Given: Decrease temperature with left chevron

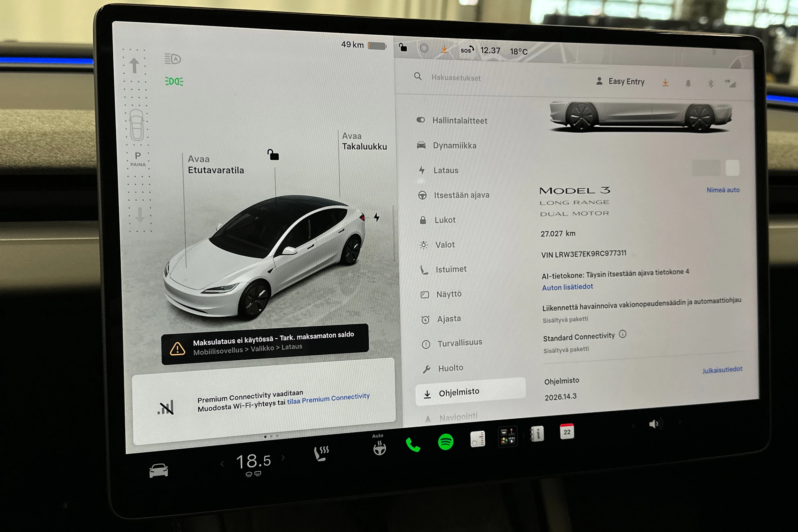Looking at the screenshot, I should click(222, 464).
